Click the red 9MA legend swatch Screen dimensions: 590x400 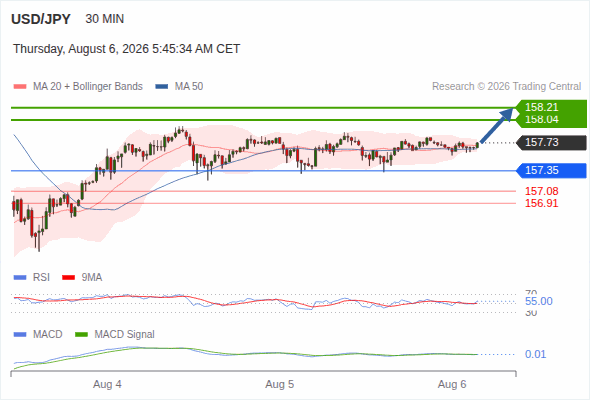pyautogui.click(x=68, y=278)
